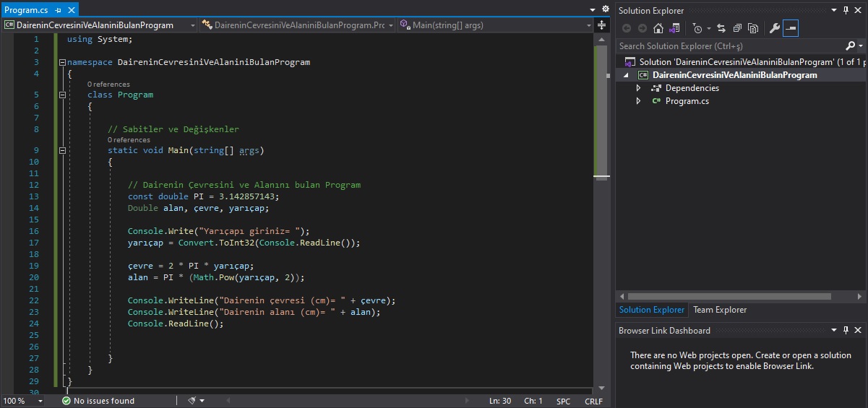
Task: Click Sync with Active Document icon
Action: [x=721, y=28]
